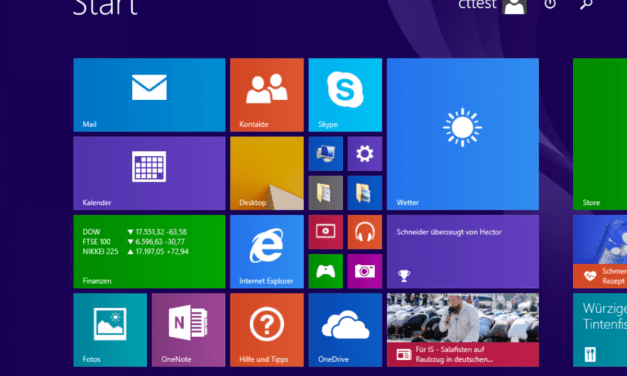The image size is (627, 376).
Task: Open the green Xbox Games controller tile
Action: pyautogui.click(x=325, y=271)
